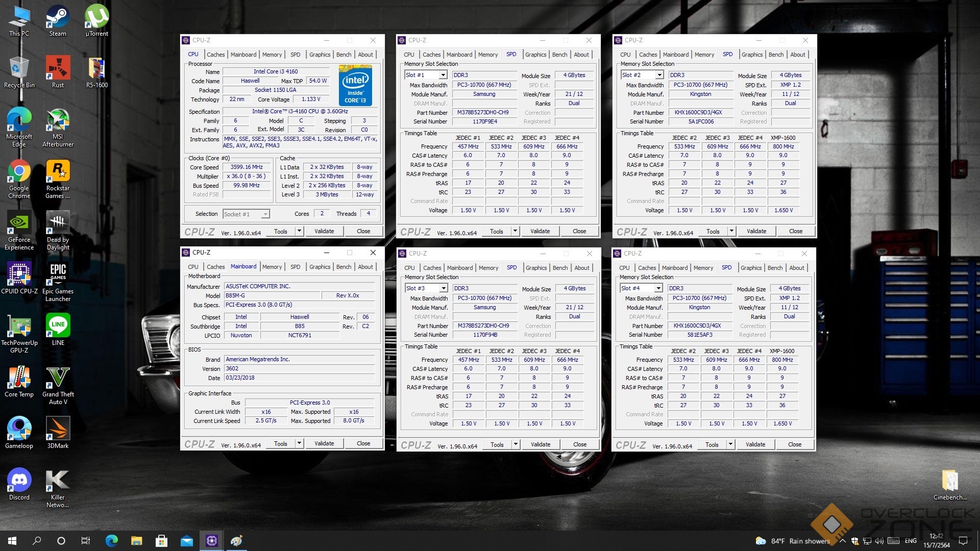Click Tools button in the Slot #2 window
The height and width of the screenshot is (551, 980).
pos(713,231)
